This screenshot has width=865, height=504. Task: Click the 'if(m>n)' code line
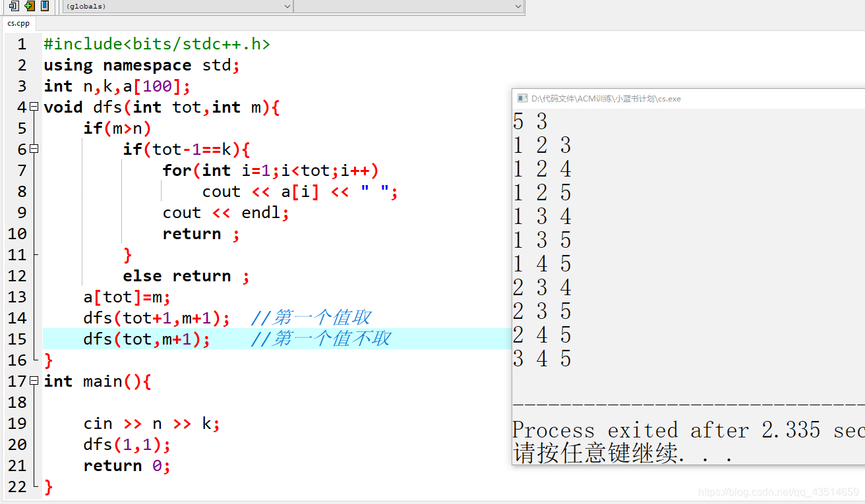pos(117,128)
